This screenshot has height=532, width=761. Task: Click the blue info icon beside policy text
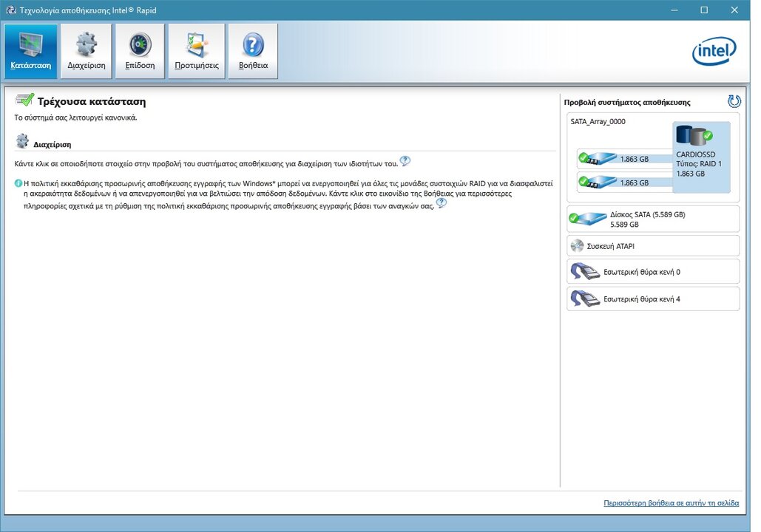point(18,183)
